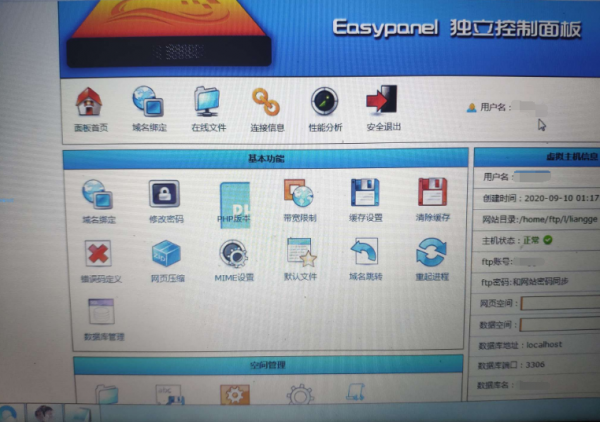Click 安全退出 logout icon
The image size is (600, 422).
pos(382,100)
